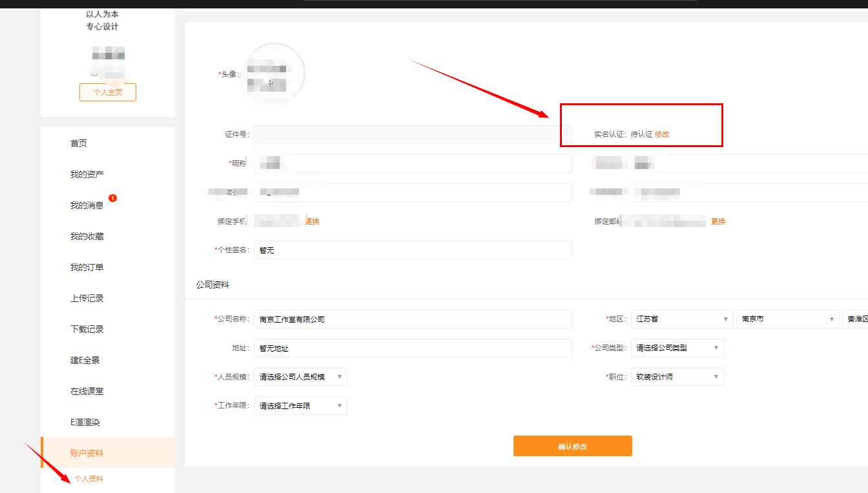Expand the 江苏省 province dropdown

pyautogui.click(x=681, y=319)
